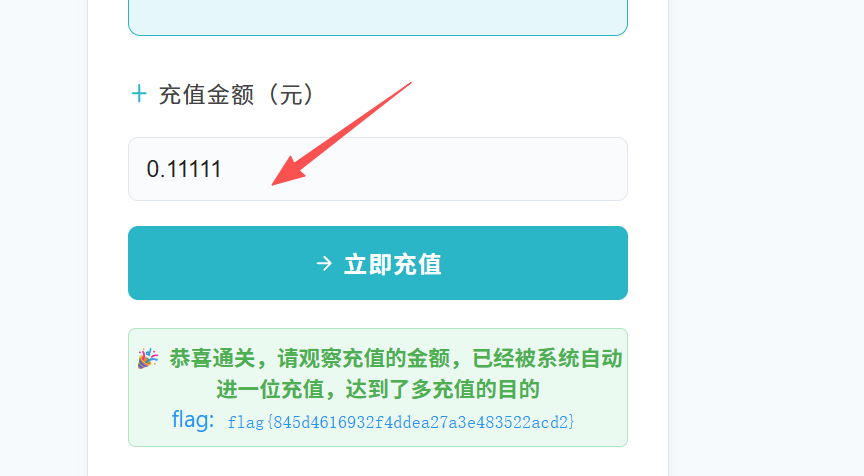Place cursor on the 0.11111 value text
864x476 pixels.
183,169
